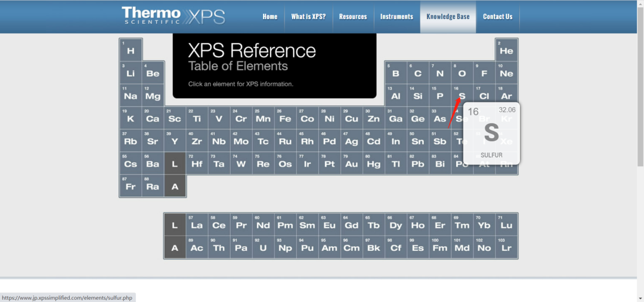Image resolution: width=644 pixels, height=302 pixels.
Task: Open the Uranium (U) element tile
Action: click(x=263, y=247)
